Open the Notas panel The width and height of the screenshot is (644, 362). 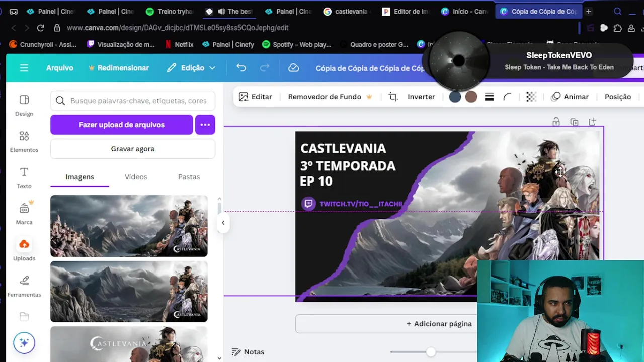[248, 352]
